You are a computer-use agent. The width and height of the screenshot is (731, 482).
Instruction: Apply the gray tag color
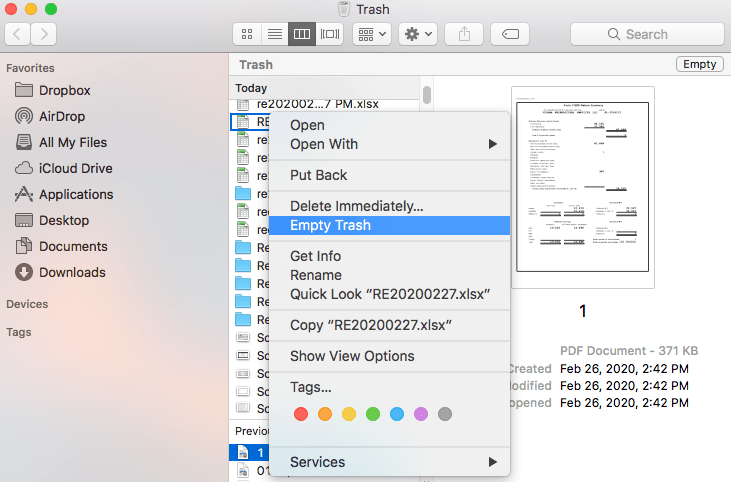click(x=445, y=414)
